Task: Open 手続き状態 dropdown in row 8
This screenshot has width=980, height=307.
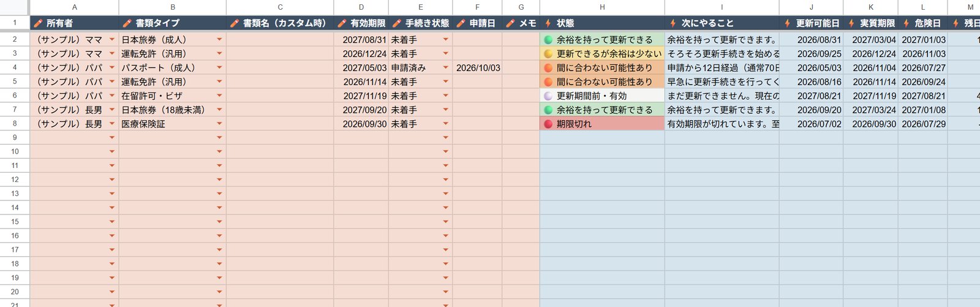Action: coord(446,124)
